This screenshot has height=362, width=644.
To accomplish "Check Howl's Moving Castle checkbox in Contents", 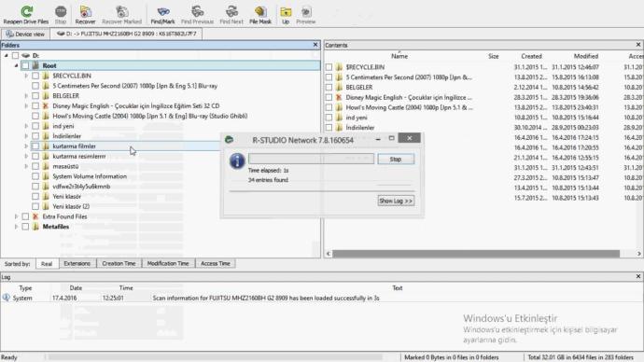I will (329, 107).
